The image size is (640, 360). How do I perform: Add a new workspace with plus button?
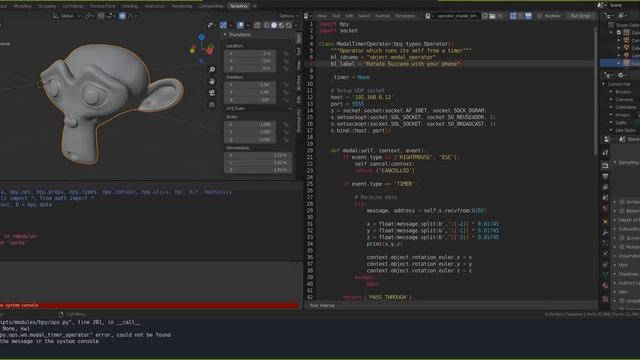(255, 6)
